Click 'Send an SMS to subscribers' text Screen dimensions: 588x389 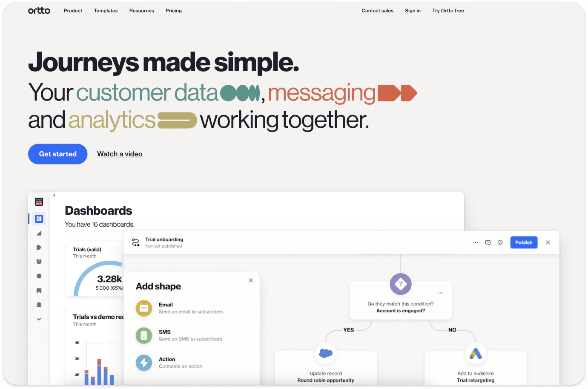[x=190, y=339]
